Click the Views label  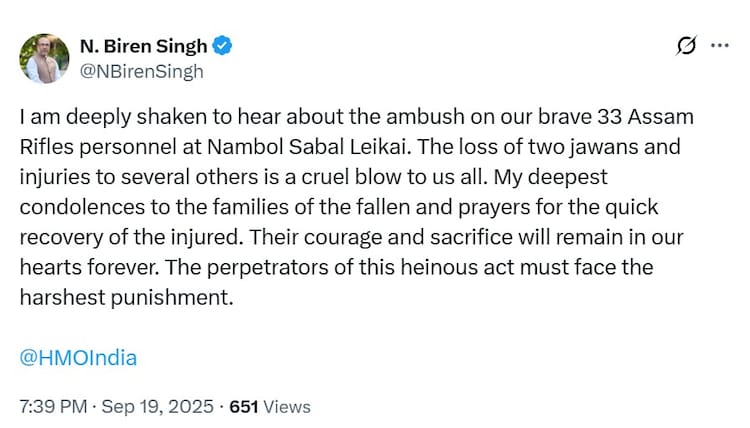click(287, 407)
